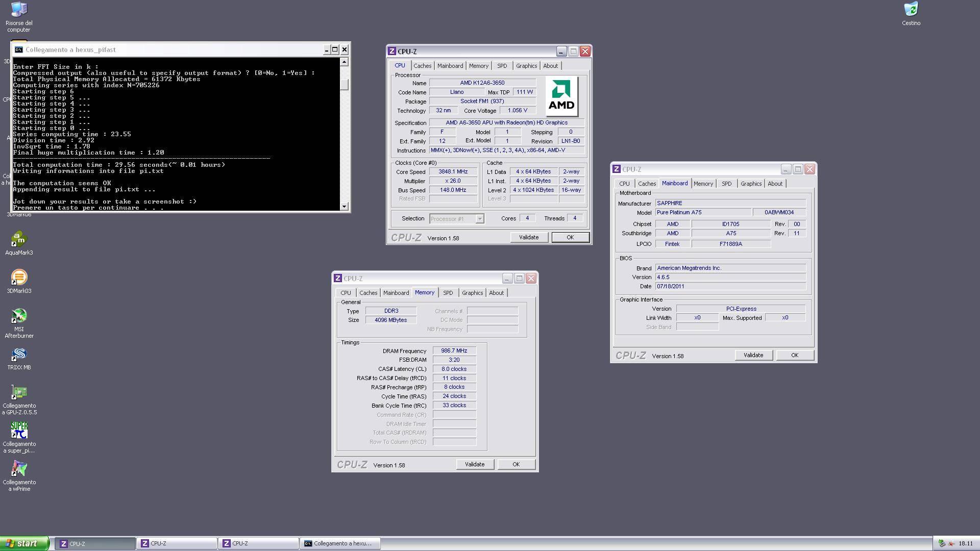The image size is (980, 551).
Task: Open About tab in CPU window
Action: (x=550, y=66)
